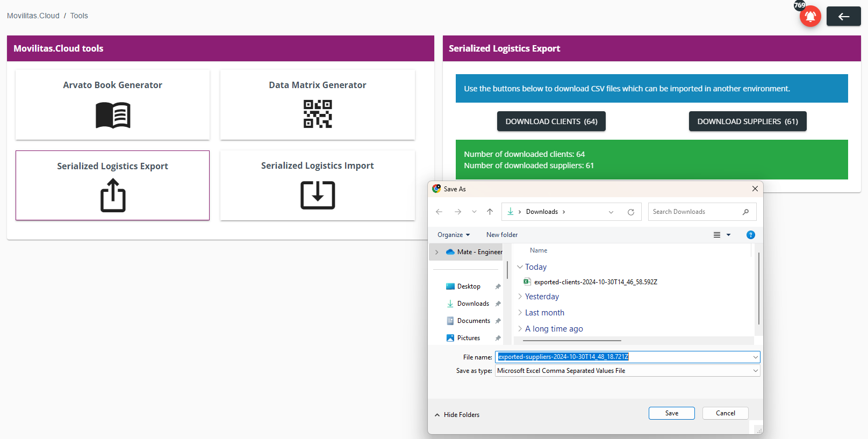Screen dimensions: 868x439
Task: Open the Organize menu
Action: (x=454, y=235)
